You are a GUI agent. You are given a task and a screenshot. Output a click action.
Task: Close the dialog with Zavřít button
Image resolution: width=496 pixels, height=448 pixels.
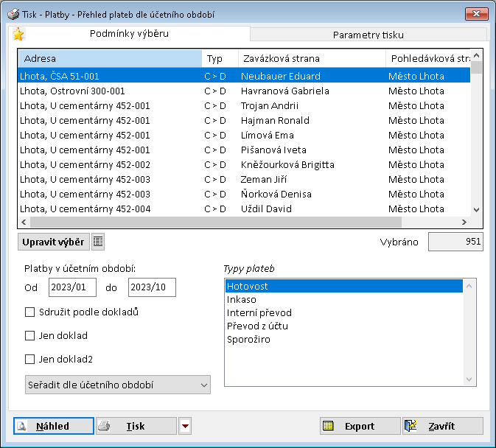point(443,426)
